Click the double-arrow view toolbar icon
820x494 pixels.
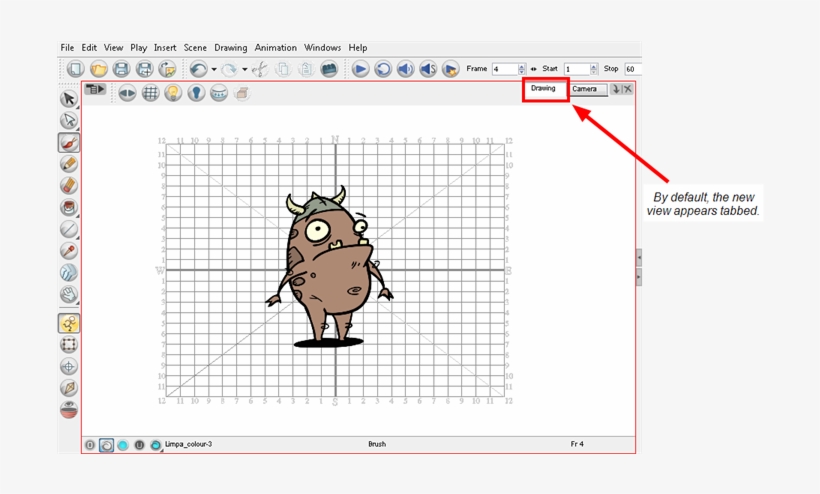(x=127, y=93)
